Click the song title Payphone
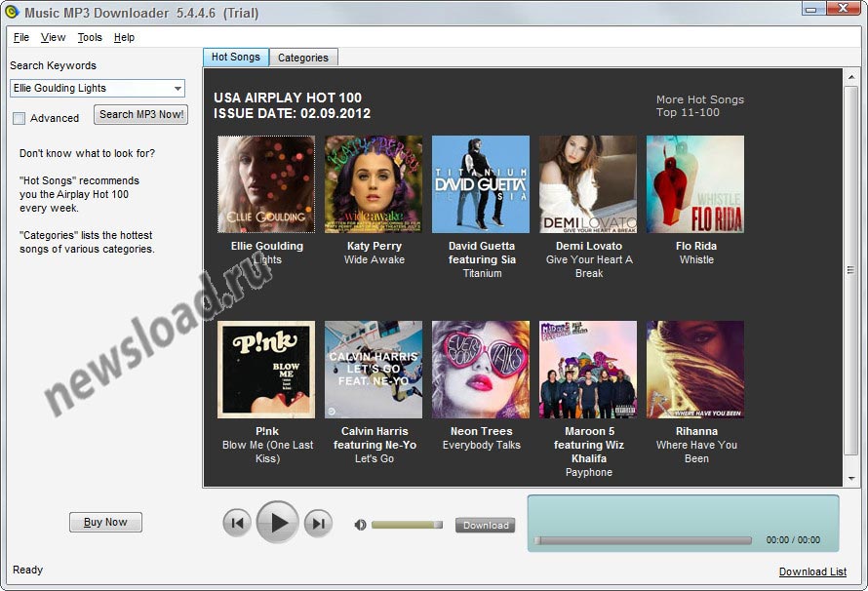Image resolution: width=868 pixels, height=591 pixels. (x=589, y=473)
